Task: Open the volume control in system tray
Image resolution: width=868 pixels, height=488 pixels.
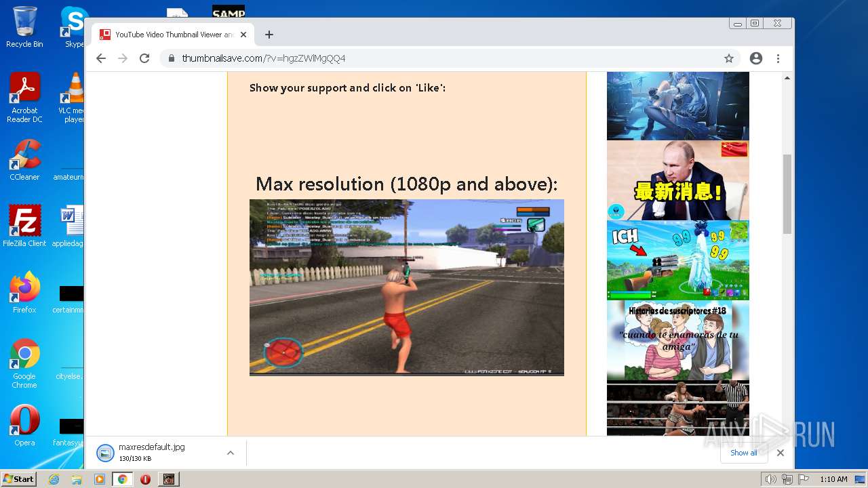Action: [x=770, y=479]
